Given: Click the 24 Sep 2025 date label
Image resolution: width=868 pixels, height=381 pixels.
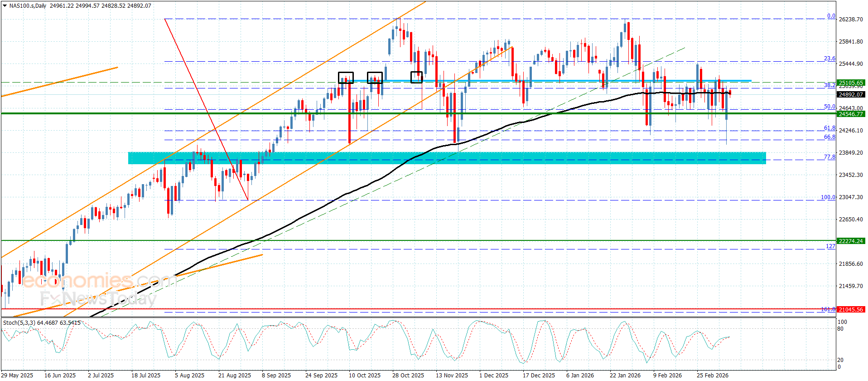Looking at the screenshot, I should (321, 375).
